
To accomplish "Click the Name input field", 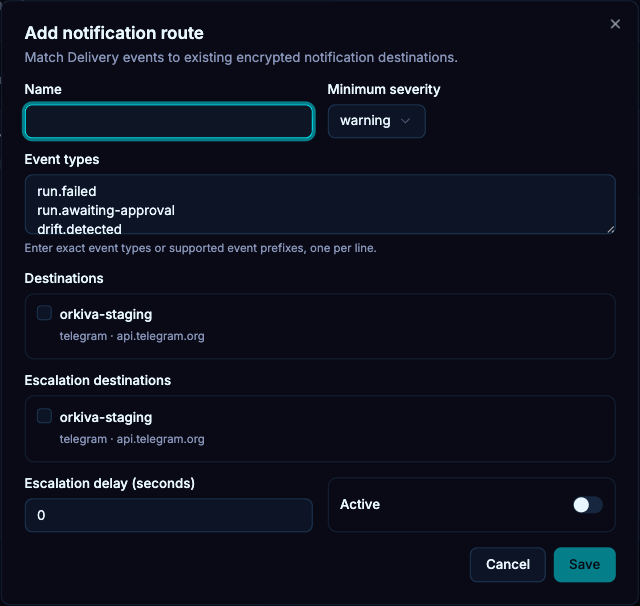I will pos(169,121).
